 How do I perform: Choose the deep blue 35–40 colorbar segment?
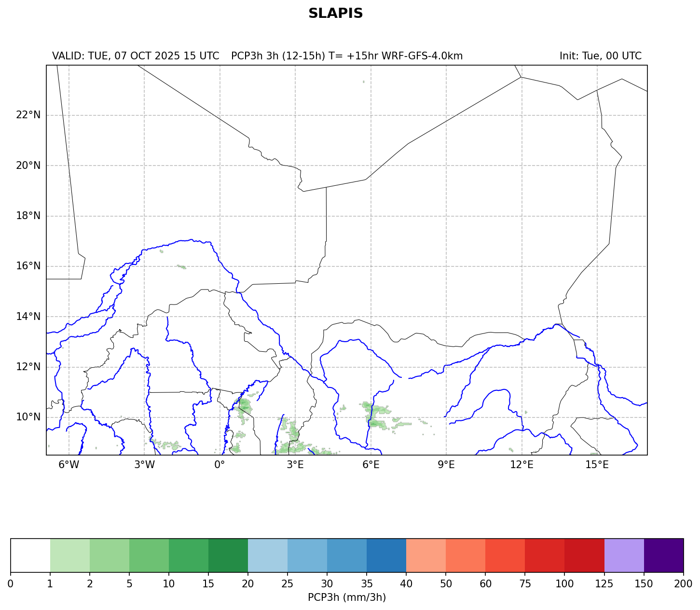(386, 555)
